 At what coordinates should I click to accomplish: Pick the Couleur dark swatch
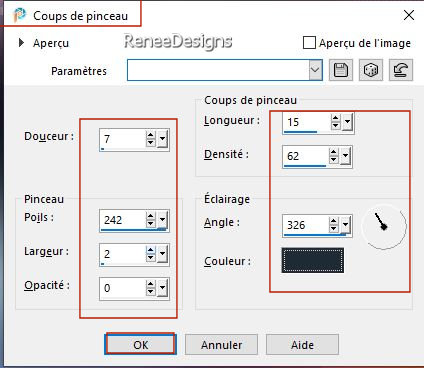click(313, 260)
